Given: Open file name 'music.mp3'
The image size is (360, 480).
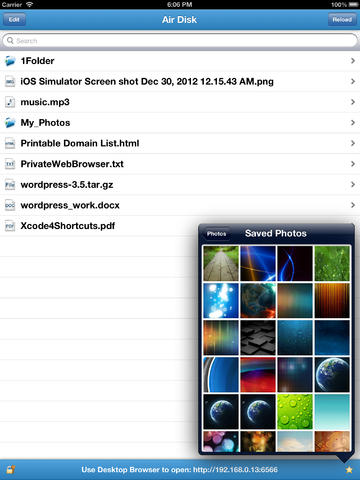Looking at the screenshot, I should [x=45, y=102].
